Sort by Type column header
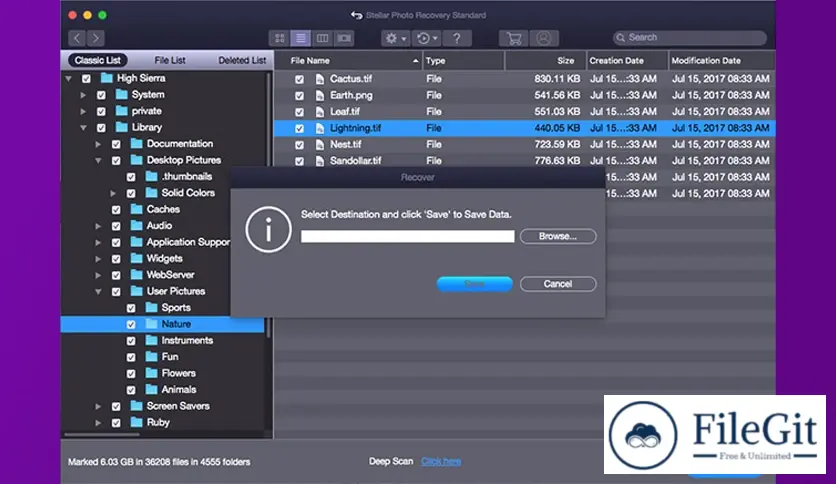This screenshot has width=836, height=484. coord(464,61)
